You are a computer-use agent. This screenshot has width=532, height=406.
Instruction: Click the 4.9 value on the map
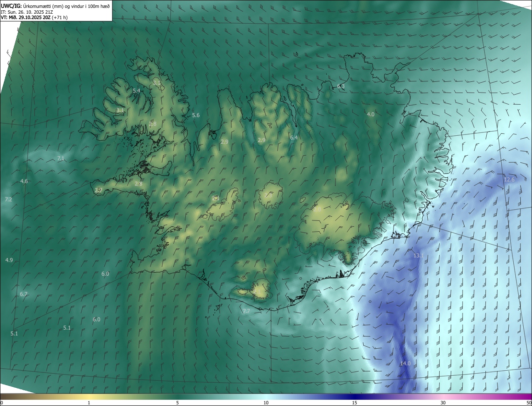(9, 260)
